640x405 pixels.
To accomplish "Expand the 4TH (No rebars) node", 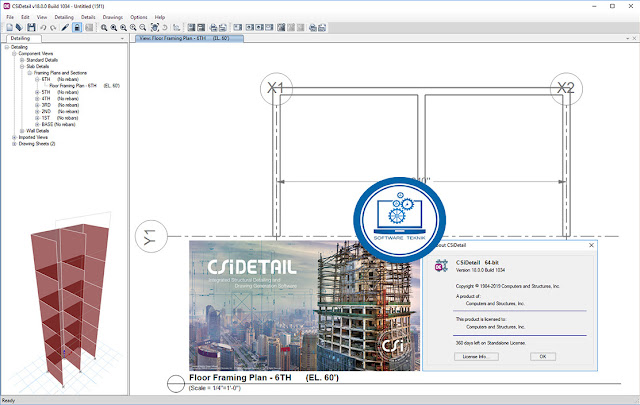I will point(37,99).
